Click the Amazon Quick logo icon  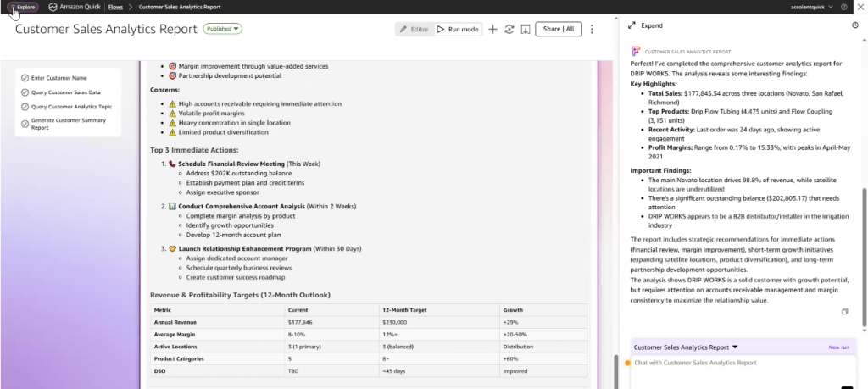[x=53, y=7]
